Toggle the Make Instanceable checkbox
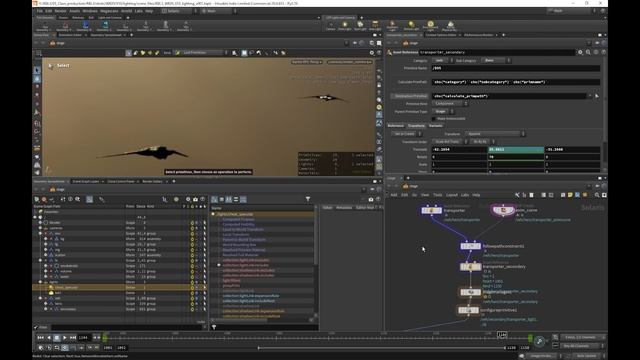Image resolution: width=640 pixels, height=360 pixels. point(434,119)
